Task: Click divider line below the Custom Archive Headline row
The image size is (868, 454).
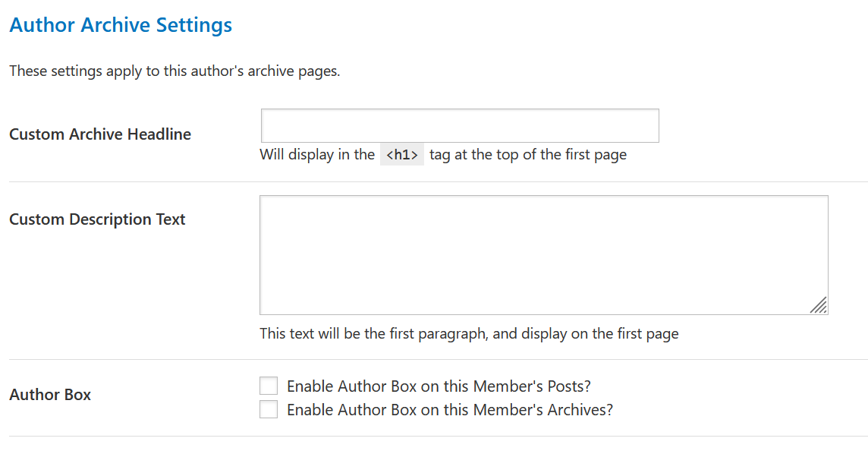Action: pyautogui.click(x=438, y=182)
